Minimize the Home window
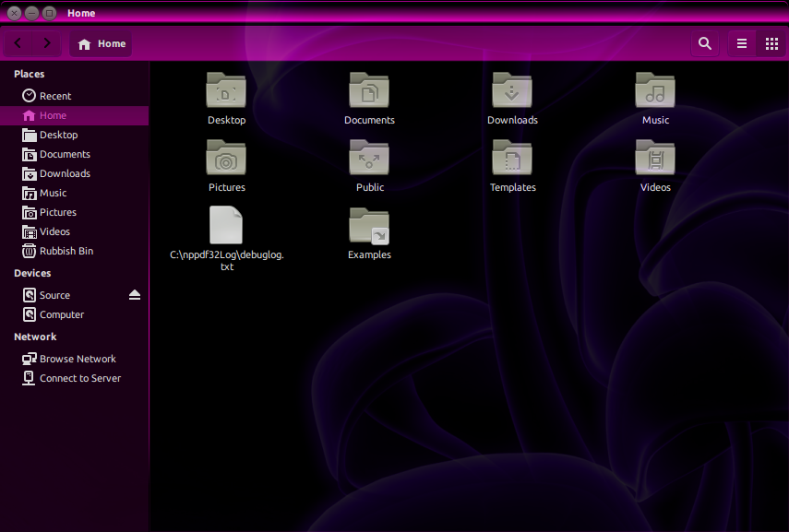 tap(31, 13)
